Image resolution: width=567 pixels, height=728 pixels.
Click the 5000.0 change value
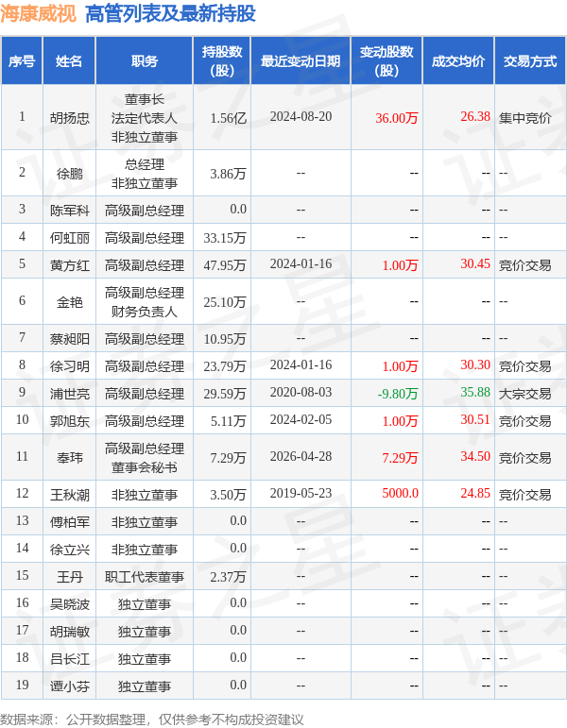[400, 493]
